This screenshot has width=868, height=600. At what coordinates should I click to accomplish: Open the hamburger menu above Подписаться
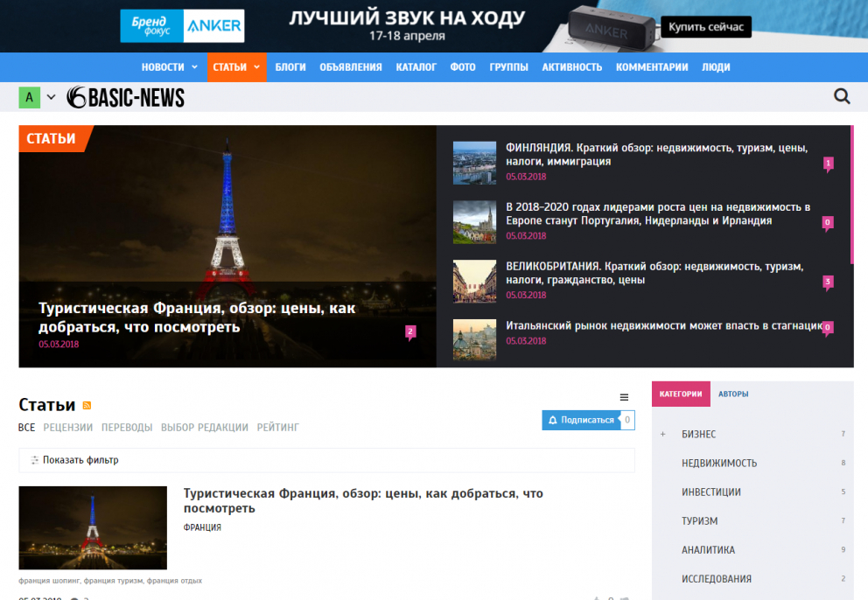click(x=624, y=397)
